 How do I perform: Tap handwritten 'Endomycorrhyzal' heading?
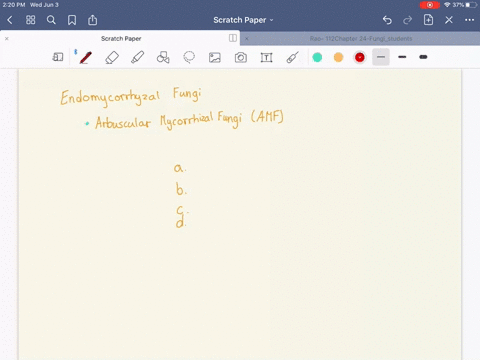click(x=110, y=97)
